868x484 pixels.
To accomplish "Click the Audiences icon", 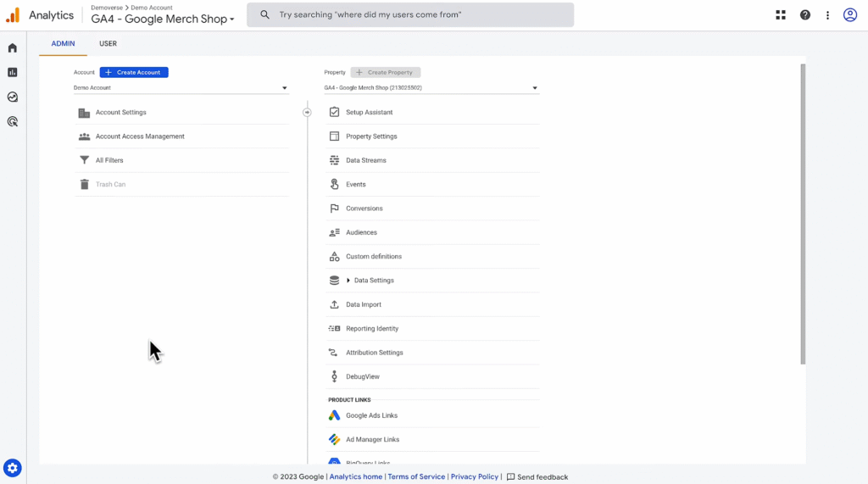I will point(334,232).
